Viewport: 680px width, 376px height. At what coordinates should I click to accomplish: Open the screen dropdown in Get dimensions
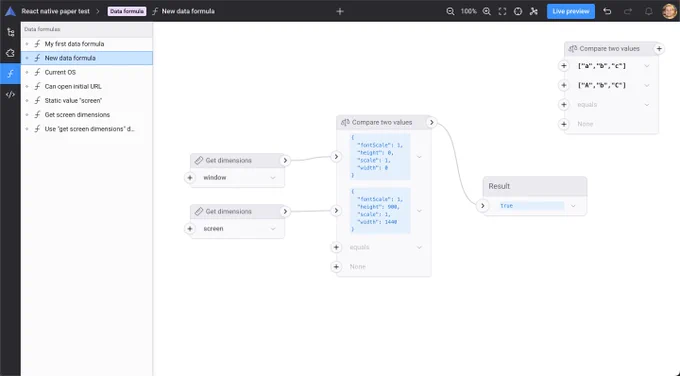[273, 229]
